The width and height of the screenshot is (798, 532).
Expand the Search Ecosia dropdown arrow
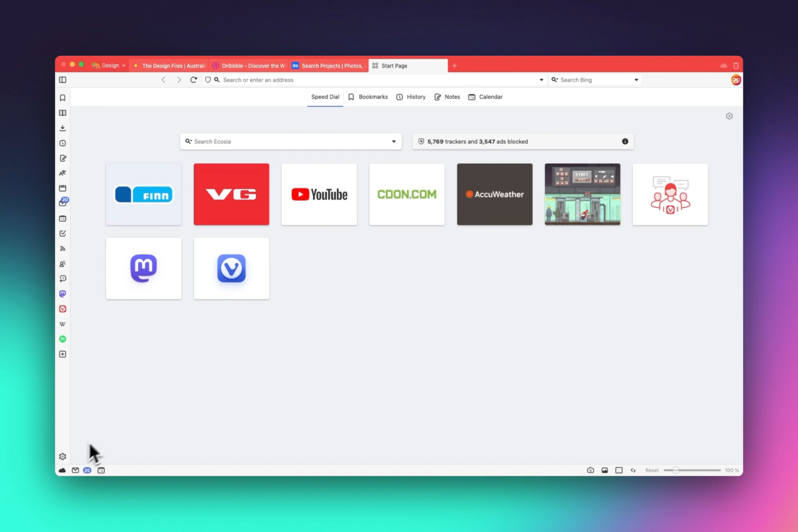pyautogui.click(x=394, y=142)
